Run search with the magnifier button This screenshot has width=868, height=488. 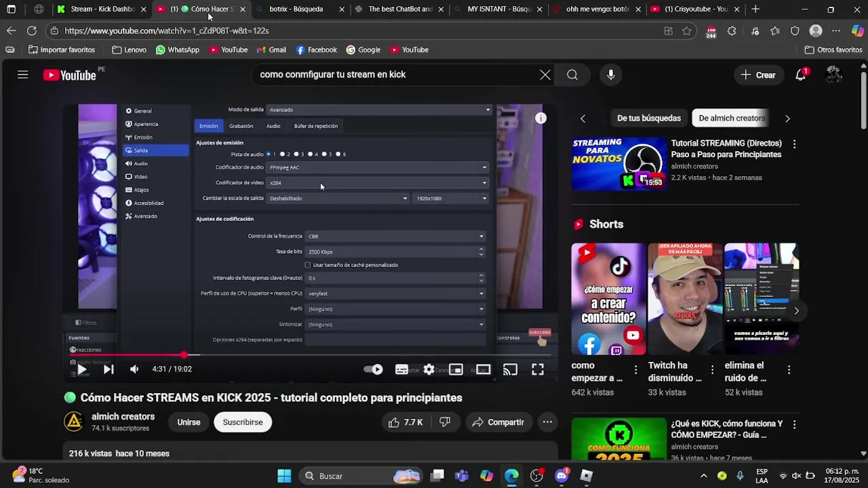pos(572,75)
